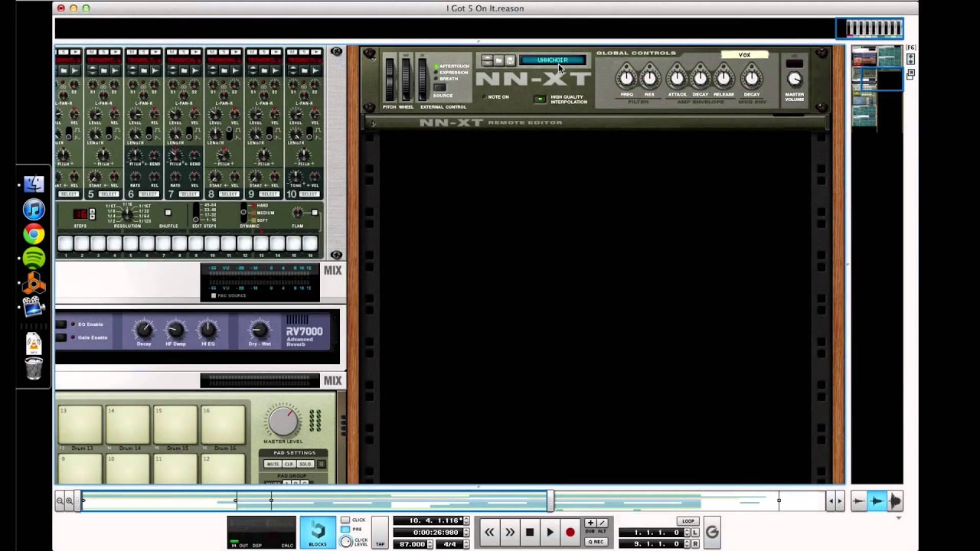Hit Kong pad 14
980x551 pixels.
coord(128,426)
